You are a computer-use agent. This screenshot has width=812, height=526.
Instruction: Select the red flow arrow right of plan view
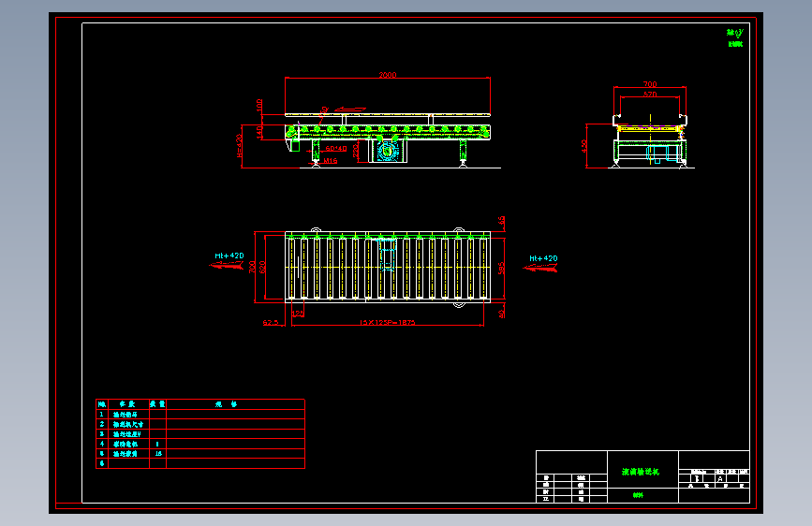pyautogui.click(x=540, y=268)
